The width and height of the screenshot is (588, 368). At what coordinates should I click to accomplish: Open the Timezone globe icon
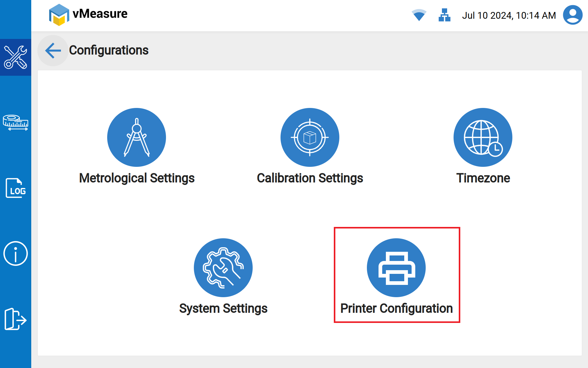click(483, 137)
